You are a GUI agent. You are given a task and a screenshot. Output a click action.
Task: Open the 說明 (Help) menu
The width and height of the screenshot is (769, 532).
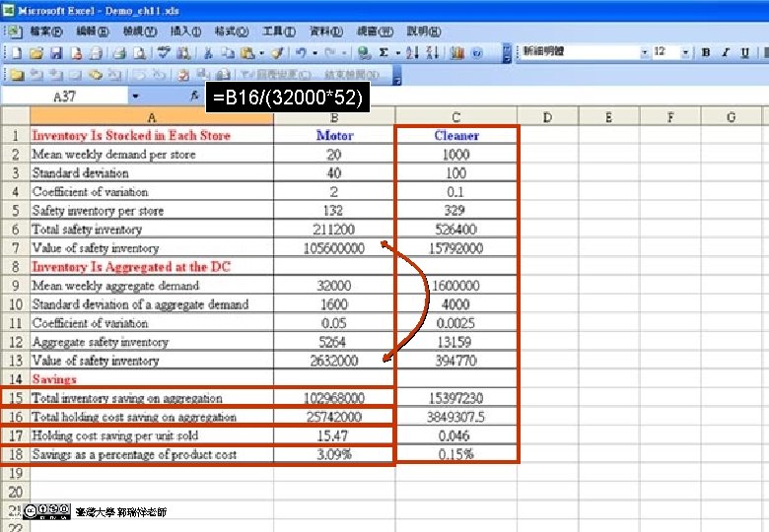coord(424,32)
